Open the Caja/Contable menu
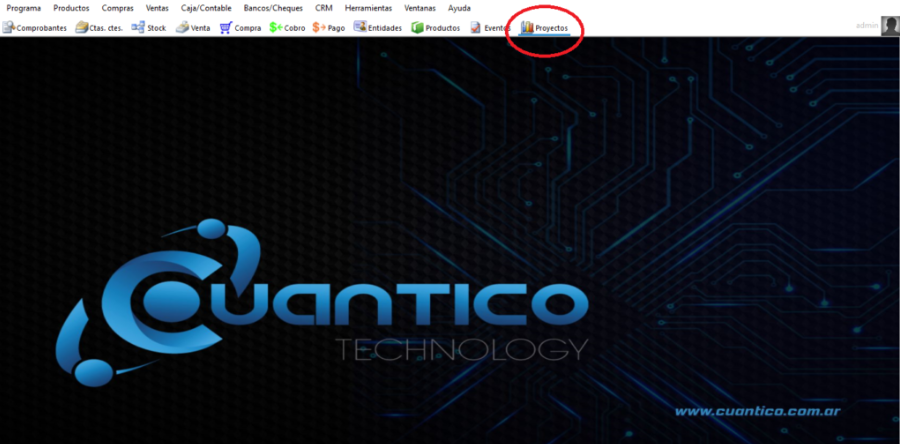 206,9
